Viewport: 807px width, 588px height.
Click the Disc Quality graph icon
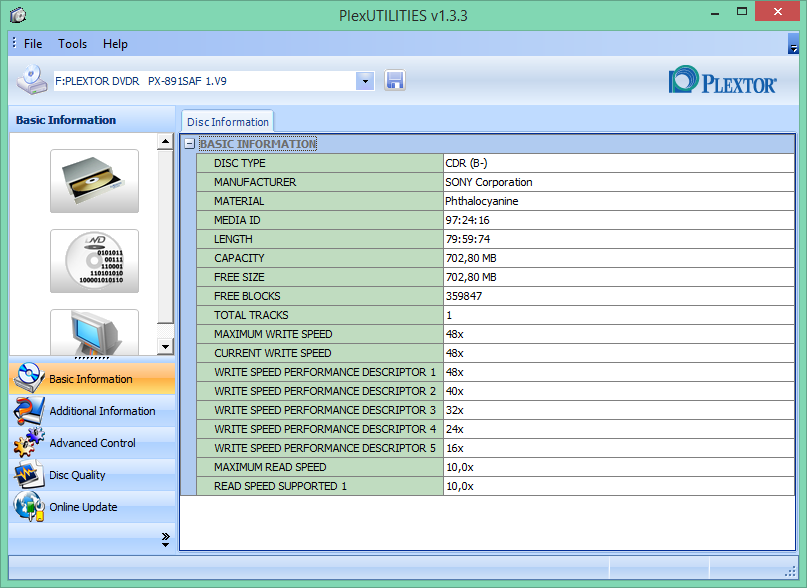click(x=29, y=475)
